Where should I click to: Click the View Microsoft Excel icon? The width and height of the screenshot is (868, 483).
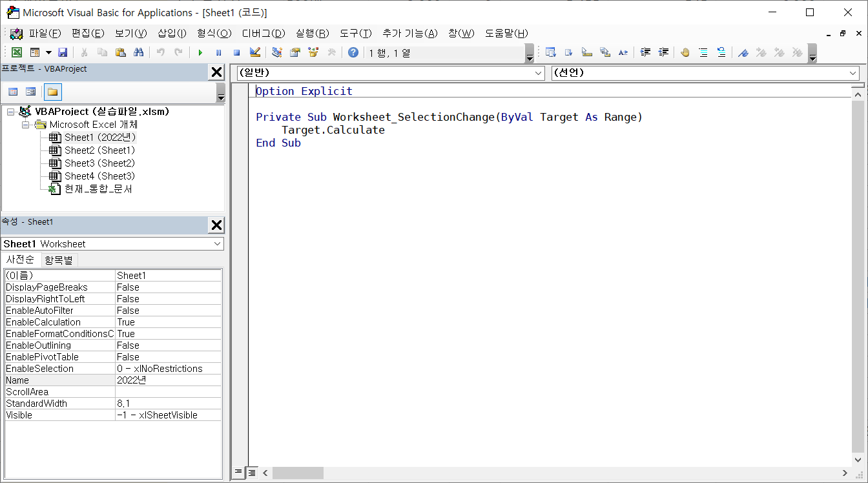(17, 52)
